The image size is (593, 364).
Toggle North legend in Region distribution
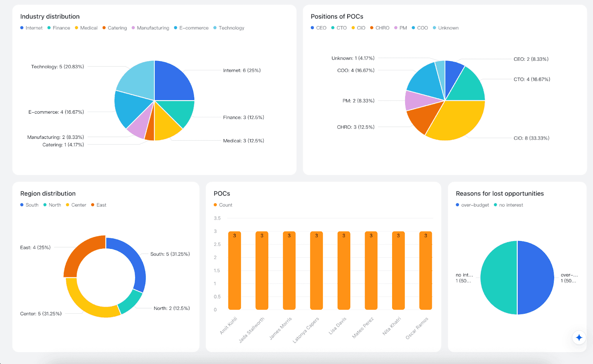tap(52, 205)
